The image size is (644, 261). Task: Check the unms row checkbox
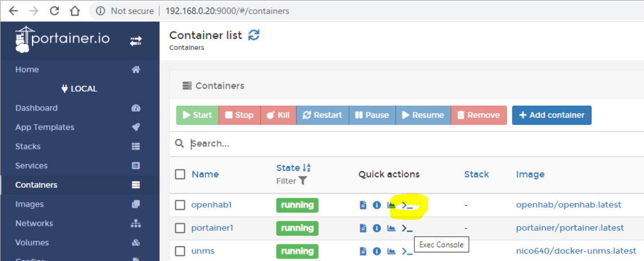(x=180, y=251)
